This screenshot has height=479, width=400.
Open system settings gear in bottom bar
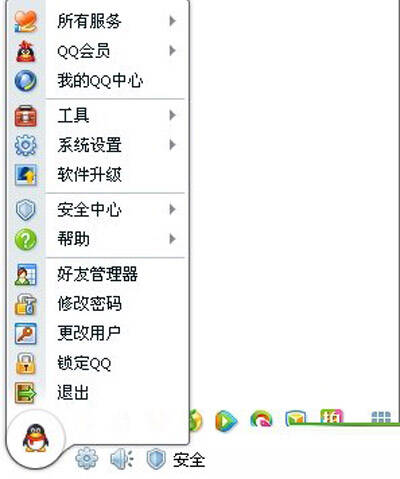pyautogui.click(x=87, y=459)
